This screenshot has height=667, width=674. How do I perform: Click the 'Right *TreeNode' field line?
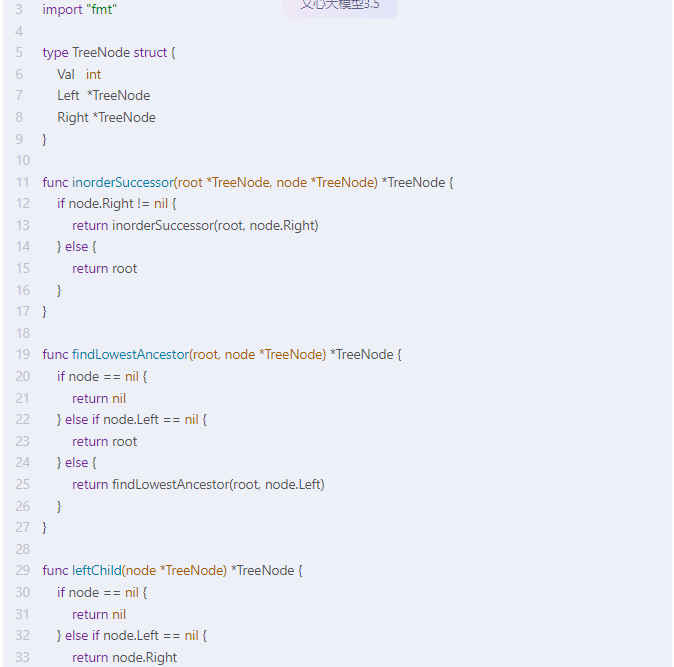click(107, 117)
